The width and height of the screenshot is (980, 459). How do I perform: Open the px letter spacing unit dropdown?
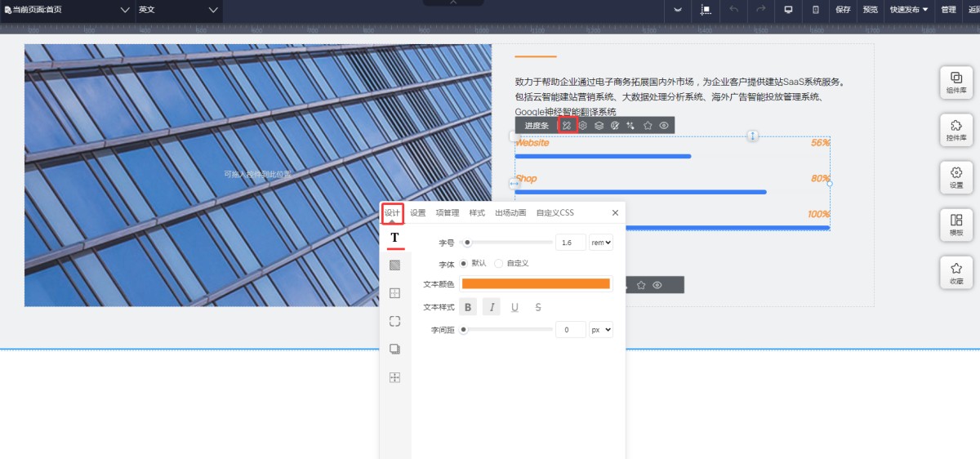[601, 330]
